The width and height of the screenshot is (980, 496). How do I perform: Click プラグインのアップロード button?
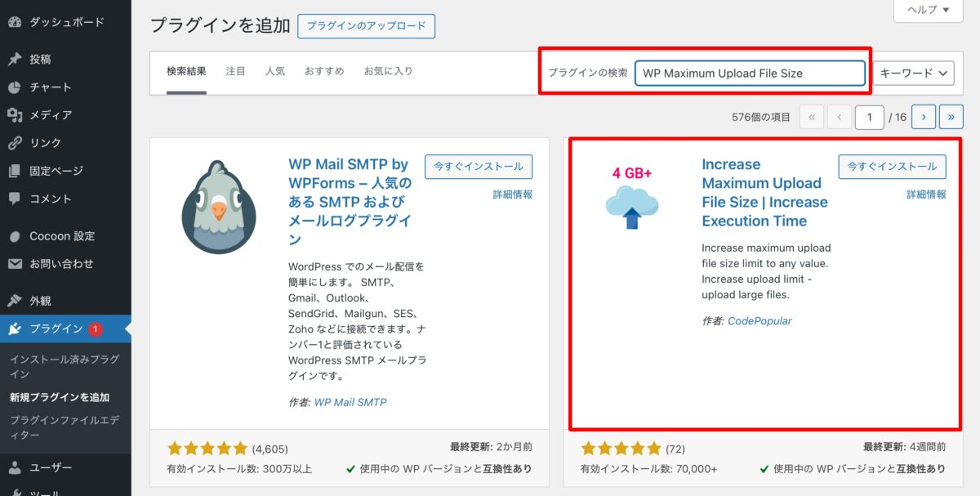[367, 25]
